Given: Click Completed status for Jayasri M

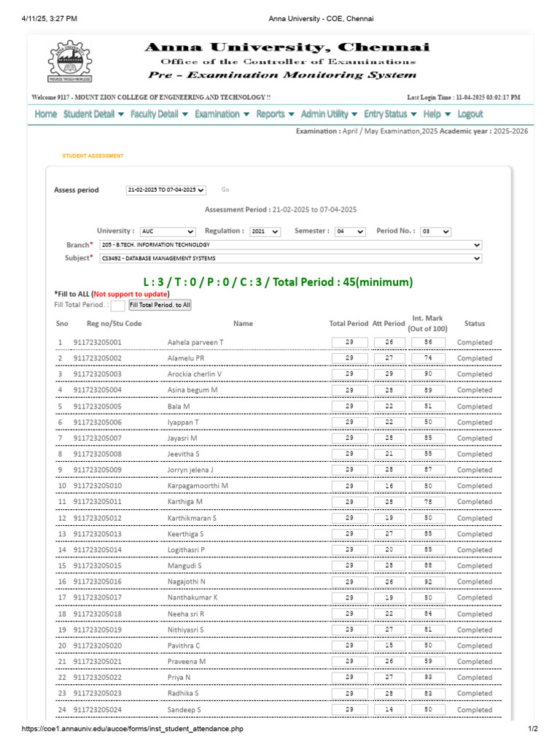Looking at the screenshot, I should (474, 438).
